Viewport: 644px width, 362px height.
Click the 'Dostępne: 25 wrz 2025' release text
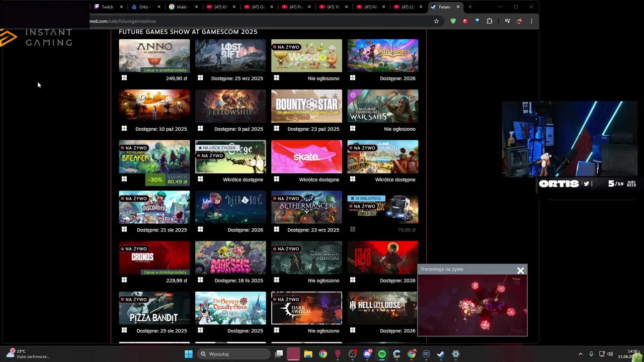pyautogui.click(x=237, y=78)
